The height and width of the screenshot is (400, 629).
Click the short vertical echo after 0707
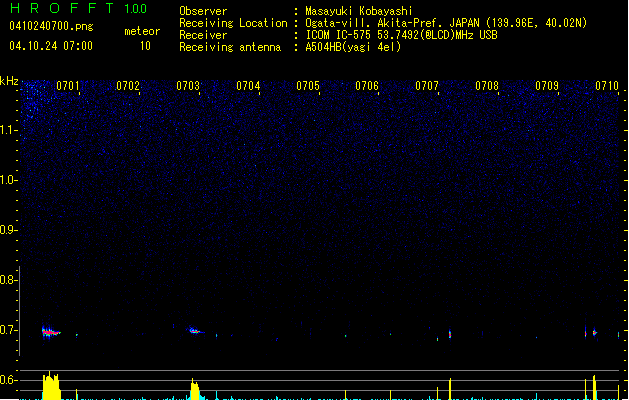pos(450,334)
